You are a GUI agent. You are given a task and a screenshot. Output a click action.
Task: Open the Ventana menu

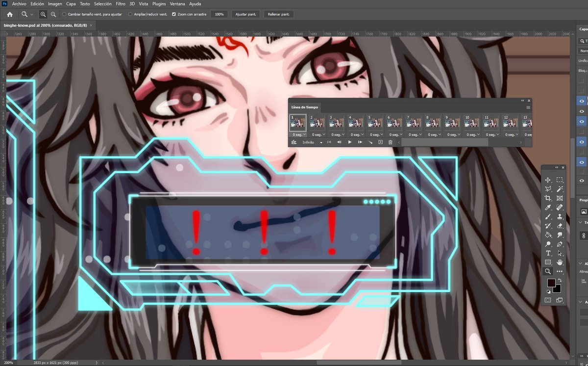coord(177,3)
